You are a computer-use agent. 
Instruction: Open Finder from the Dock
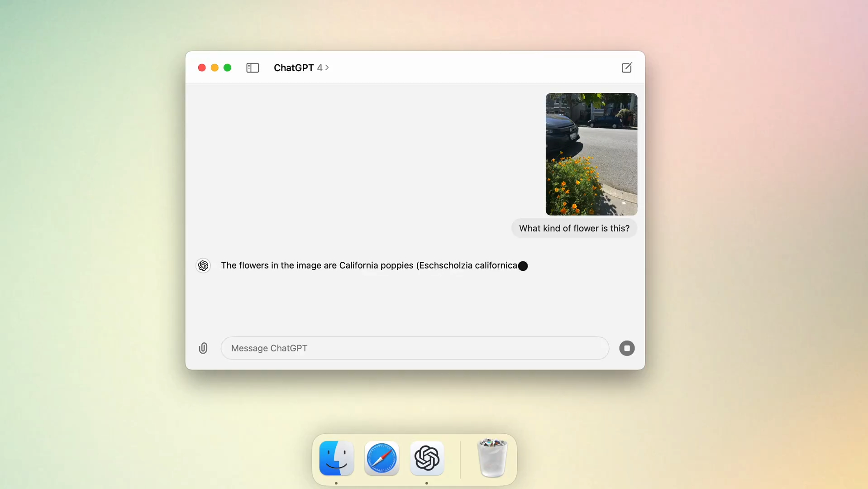(x=336, y=458)
